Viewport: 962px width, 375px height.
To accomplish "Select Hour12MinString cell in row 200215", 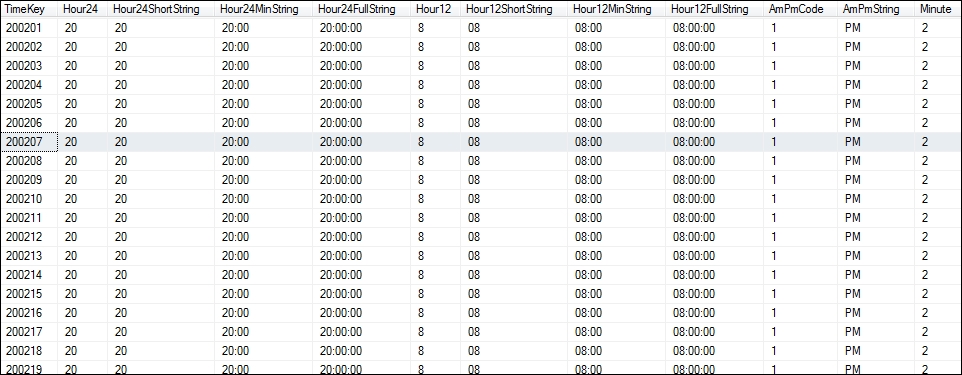I will click(617, 294).
